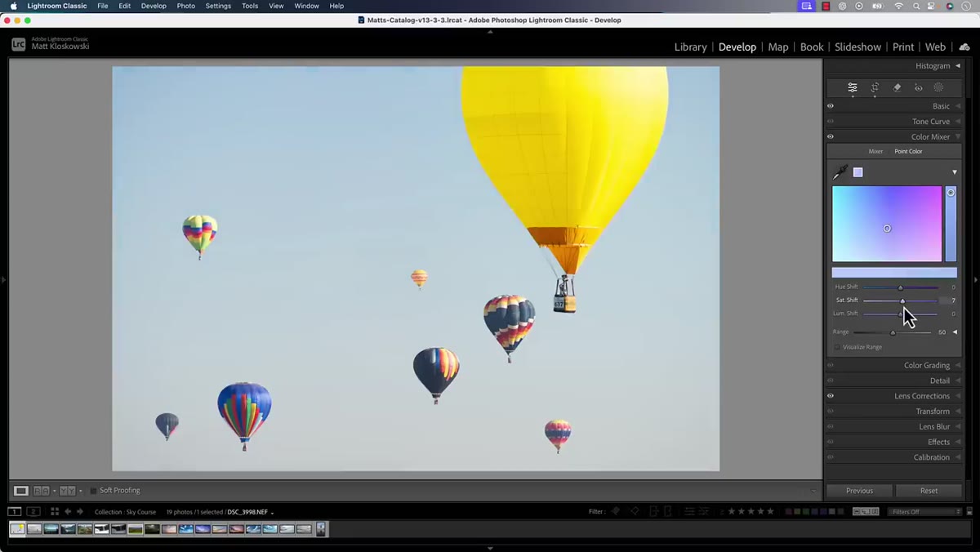Click the Lightroom Classic LrC logo

pyautogui.click(x=18, y=44)
